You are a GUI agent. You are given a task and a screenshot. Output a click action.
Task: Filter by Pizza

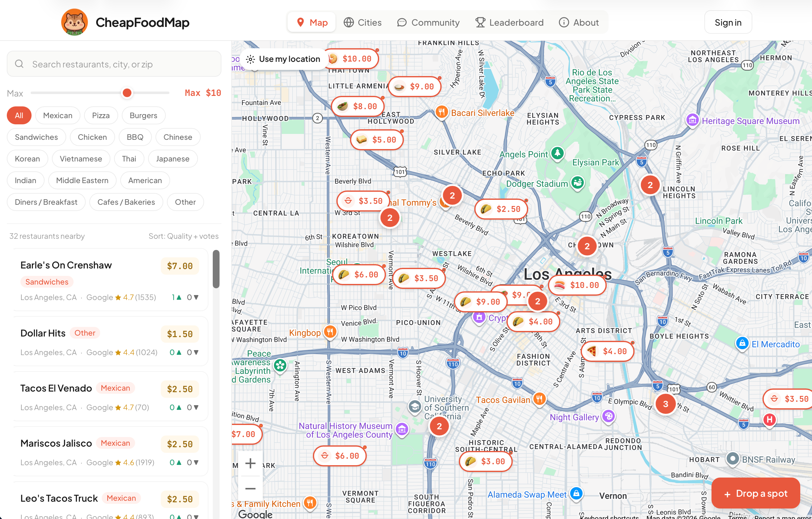point(101,116)
